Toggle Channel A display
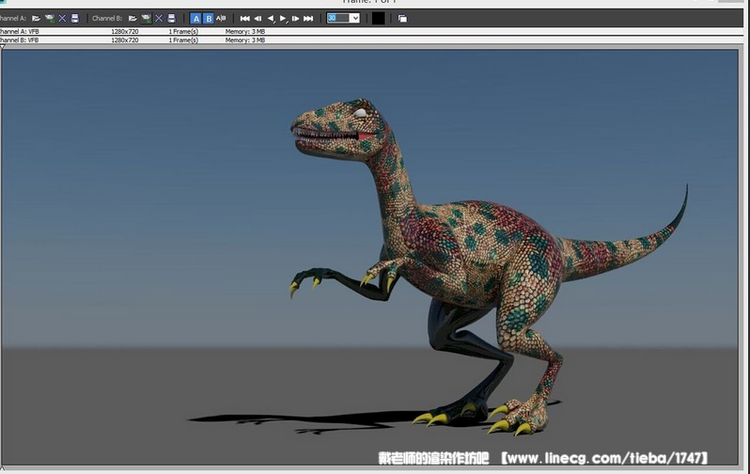 (x=196, y=19)
